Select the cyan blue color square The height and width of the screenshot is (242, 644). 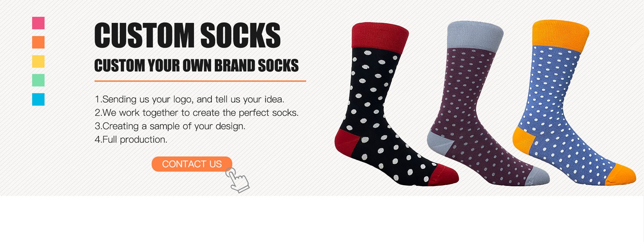38,99
